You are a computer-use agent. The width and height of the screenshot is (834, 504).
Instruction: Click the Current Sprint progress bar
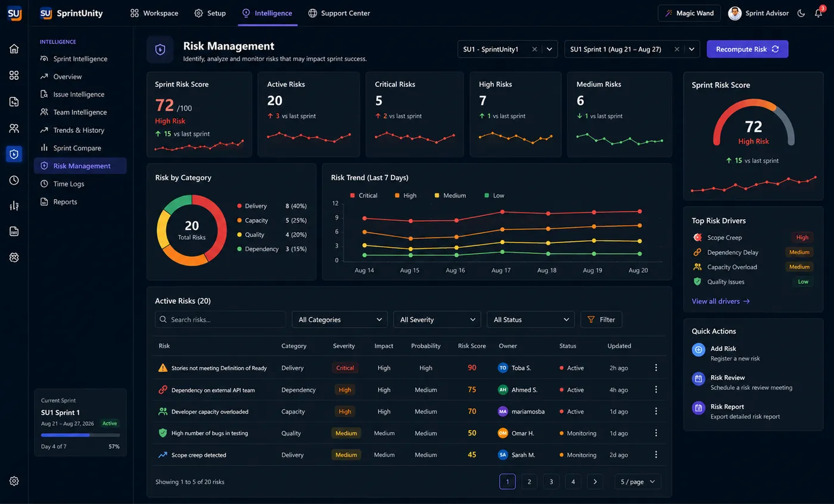[x=80, y=435]
